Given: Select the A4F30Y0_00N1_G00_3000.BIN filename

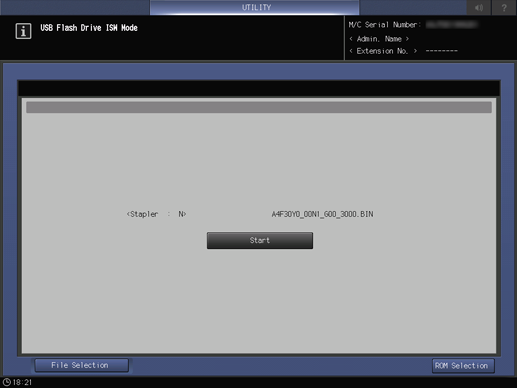Looking at the screenshot, I should pyautogui.click(x=322, y=214).
